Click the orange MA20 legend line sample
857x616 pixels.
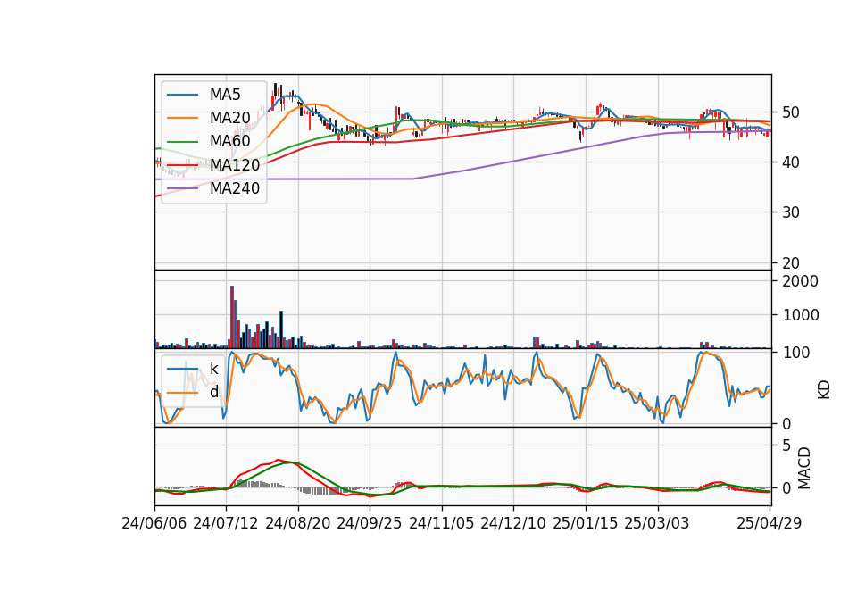[182, 118]
